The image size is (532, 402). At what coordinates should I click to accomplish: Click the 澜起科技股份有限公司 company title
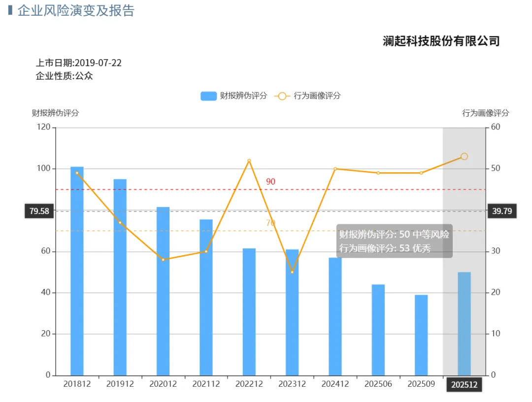click(x=441, y=41)
